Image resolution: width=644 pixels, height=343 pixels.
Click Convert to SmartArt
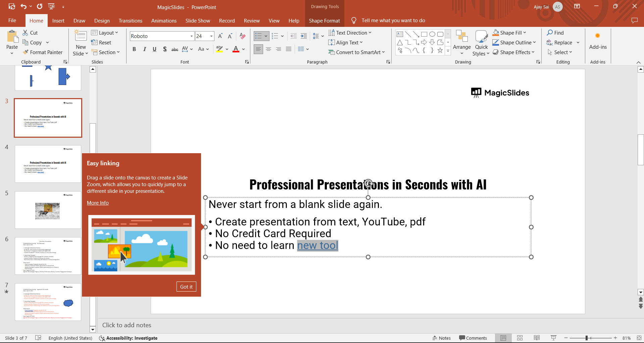(356, 52)
